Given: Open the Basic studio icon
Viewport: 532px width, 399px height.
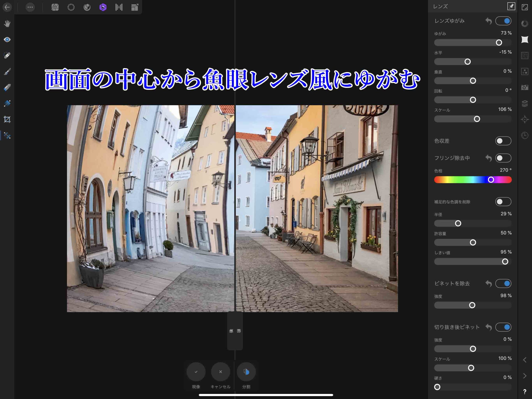Looking at the screenshot, I should 525,23.
